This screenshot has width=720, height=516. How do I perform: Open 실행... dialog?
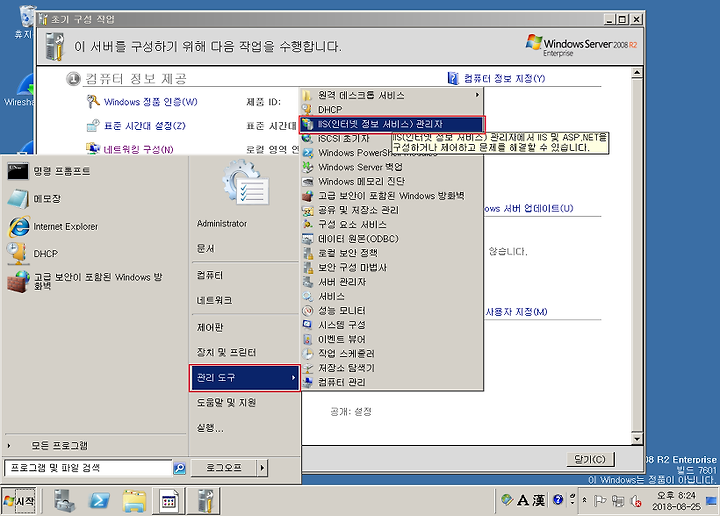tap(245, 428)
